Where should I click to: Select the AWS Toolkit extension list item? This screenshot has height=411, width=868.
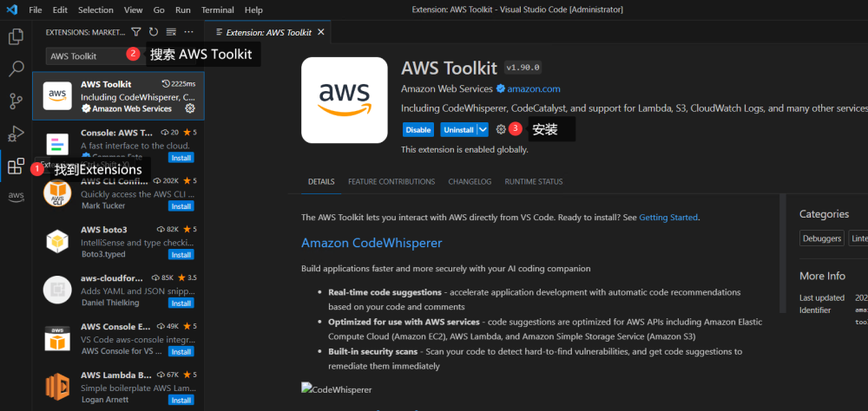click(118, 96)
